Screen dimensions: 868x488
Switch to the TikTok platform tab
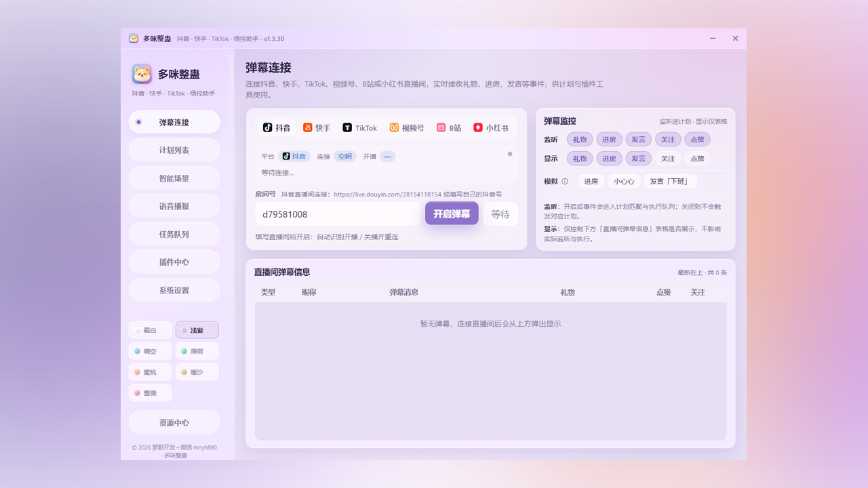pyautogui.click(x=360, y=127)
